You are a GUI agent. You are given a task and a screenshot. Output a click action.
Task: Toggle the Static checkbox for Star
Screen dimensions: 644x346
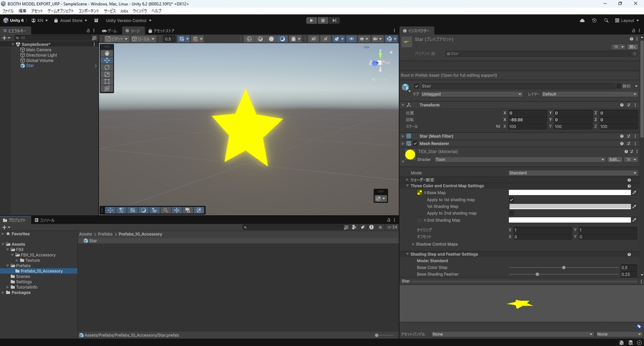coord(619,86)
